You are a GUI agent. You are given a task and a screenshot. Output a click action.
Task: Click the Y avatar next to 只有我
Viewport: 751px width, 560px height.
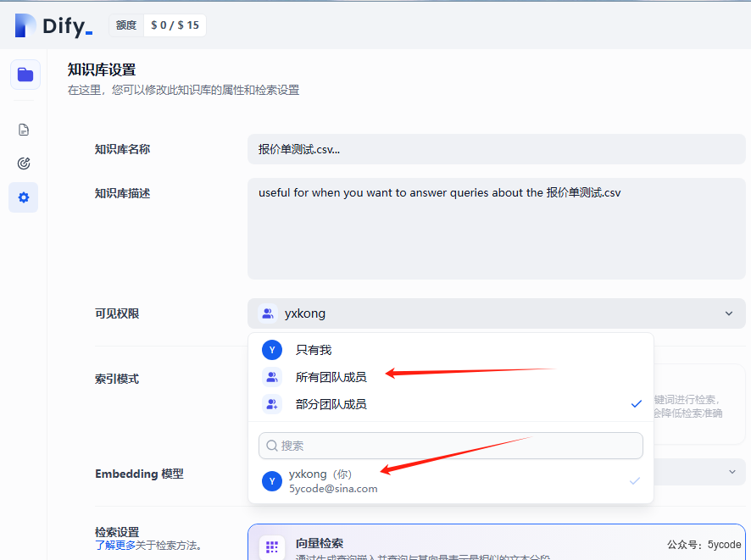271,349
